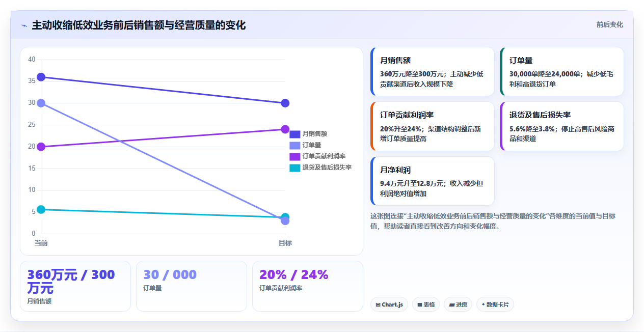Click 订单贡献利润率 point at 当前
Screen dimensions: 644x332
pyautogui.click(x=41, y=147)
